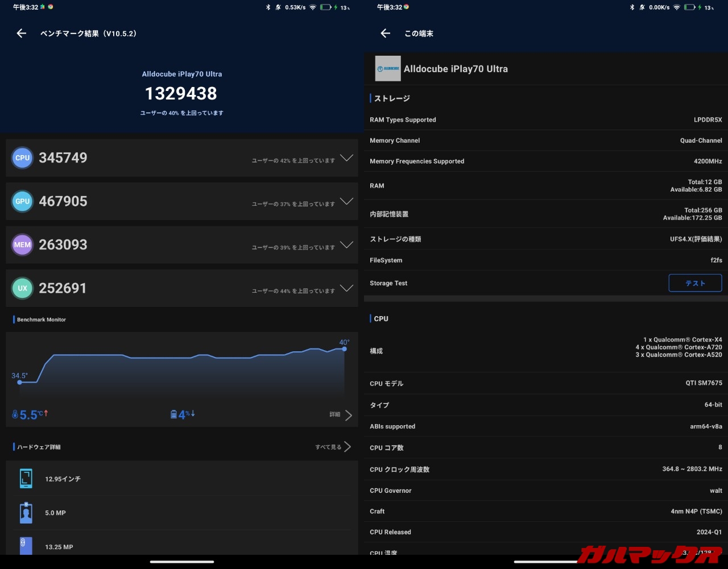Go back from benchmark results screen
Image resolution: width=728 pixels, height=569 pixels.
(22, 34)
